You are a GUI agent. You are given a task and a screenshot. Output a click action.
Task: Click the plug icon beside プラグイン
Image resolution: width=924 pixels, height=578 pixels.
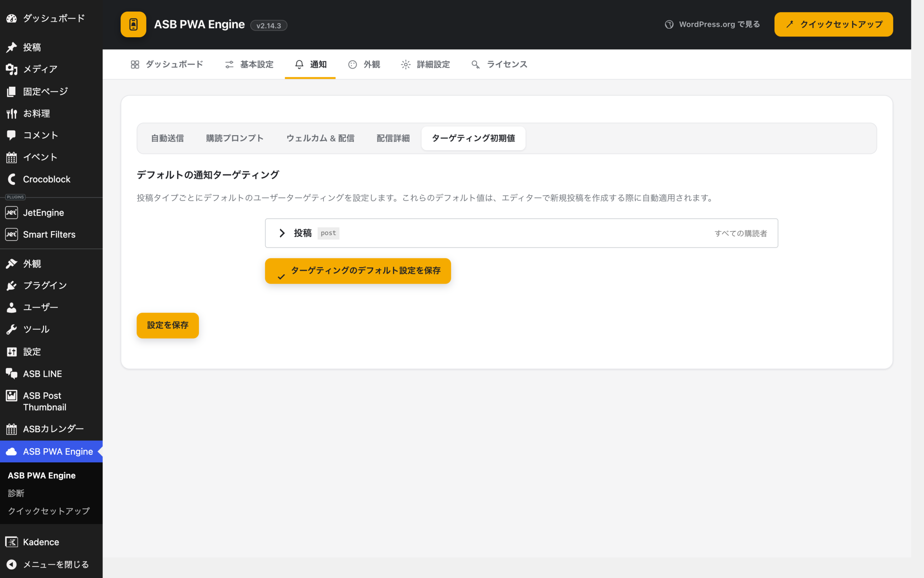[12, 285]
